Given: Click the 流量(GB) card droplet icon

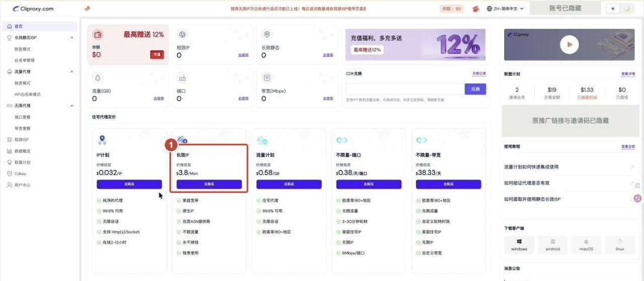Looking at the screenshot, I should pos(98,78).
